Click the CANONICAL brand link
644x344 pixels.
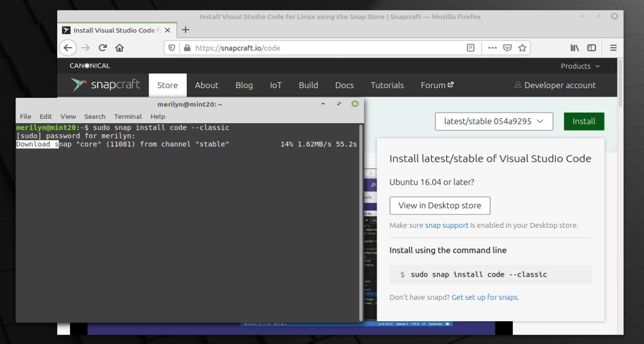point(90,66)
